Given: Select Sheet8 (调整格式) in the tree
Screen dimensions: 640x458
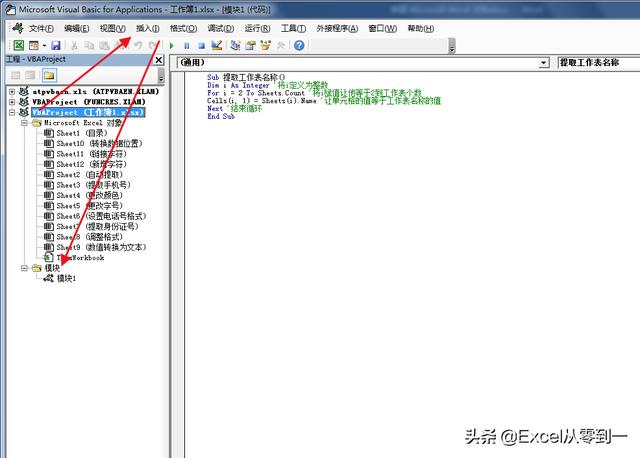Looking at the screenshot, I should (89, 237).
